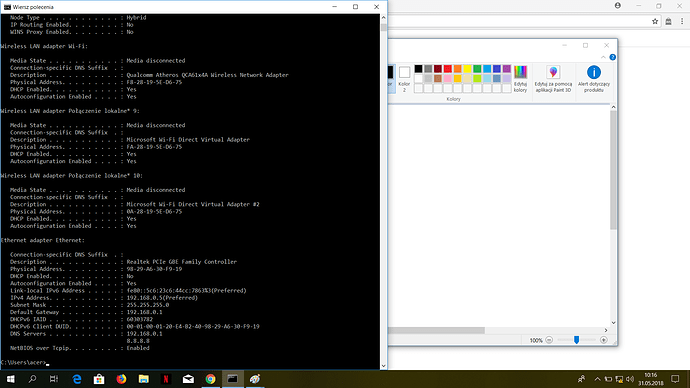Open Alert dotyczący produktu in Paint
The height and width of the screenshot is (388, 690).
[594, 79]
